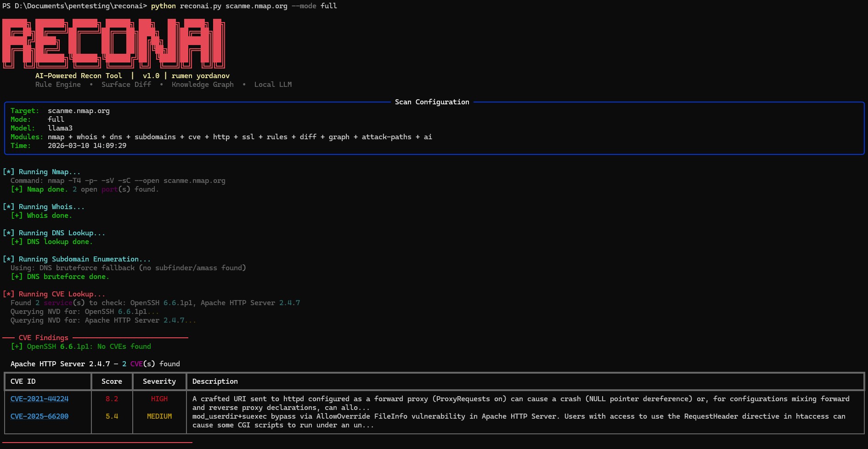The height and width of the screenshot is (449, 868).
Task: Click the 'Running CVE Lookup...' status line
Action: point(54,294)
